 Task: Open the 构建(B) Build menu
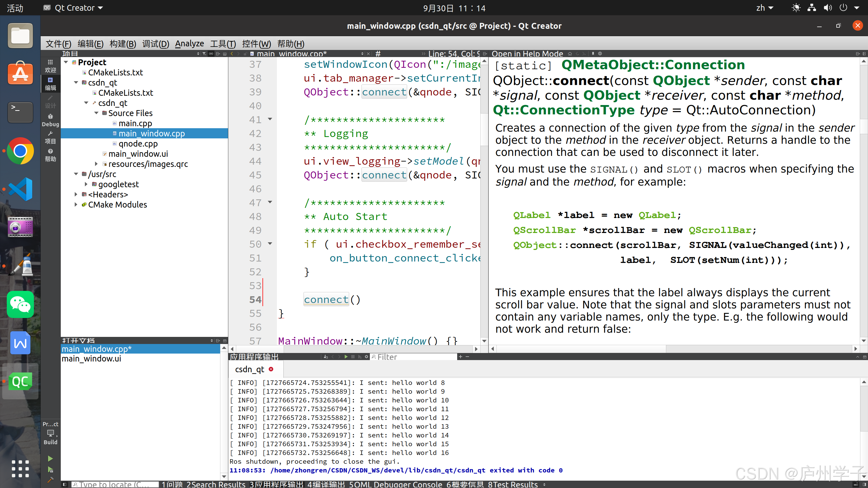click(123, 44)
